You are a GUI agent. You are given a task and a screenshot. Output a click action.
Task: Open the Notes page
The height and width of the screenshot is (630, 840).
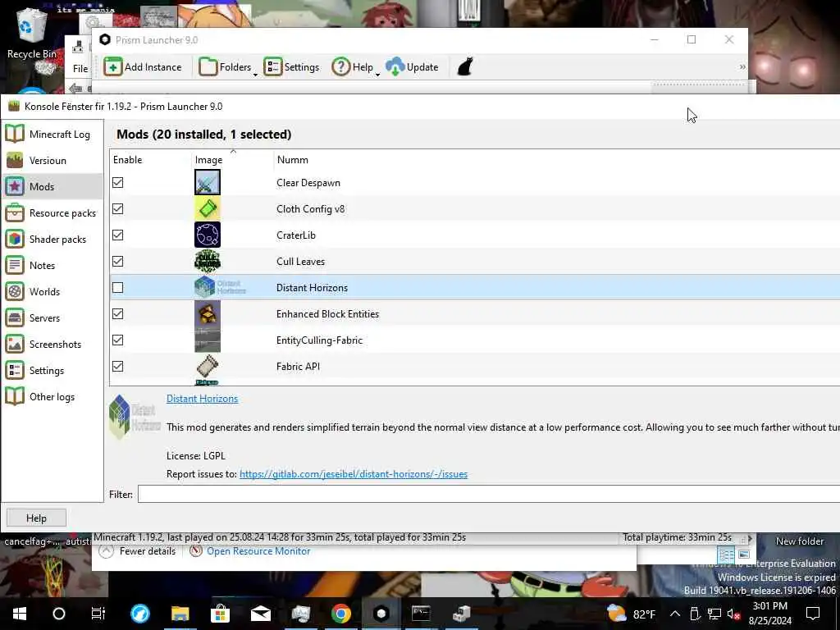(x=52, y=266)
